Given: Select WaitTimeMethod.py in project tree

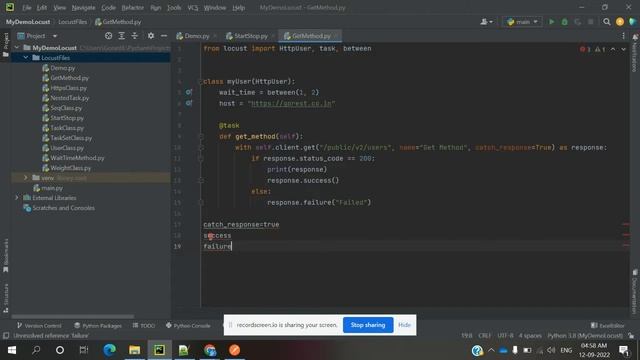Looking at the screenshot, I should coord(73,158).
